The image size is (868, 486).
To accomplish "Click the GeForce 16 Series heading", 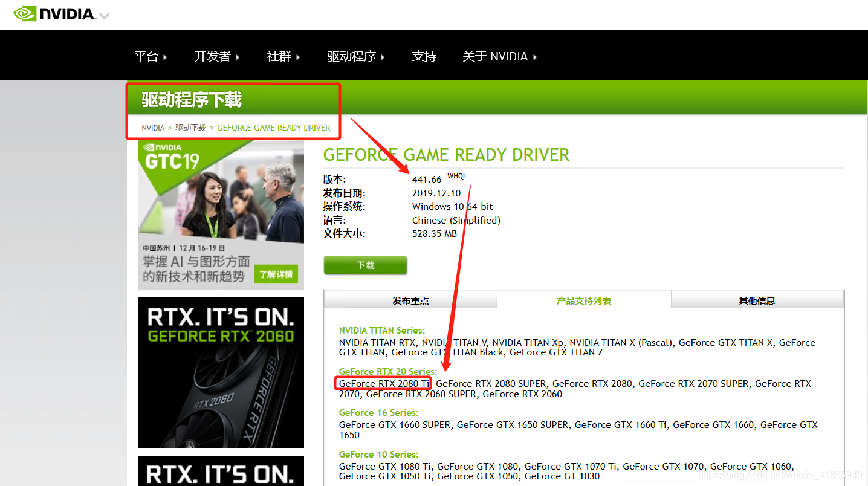I will pos(378,413).
